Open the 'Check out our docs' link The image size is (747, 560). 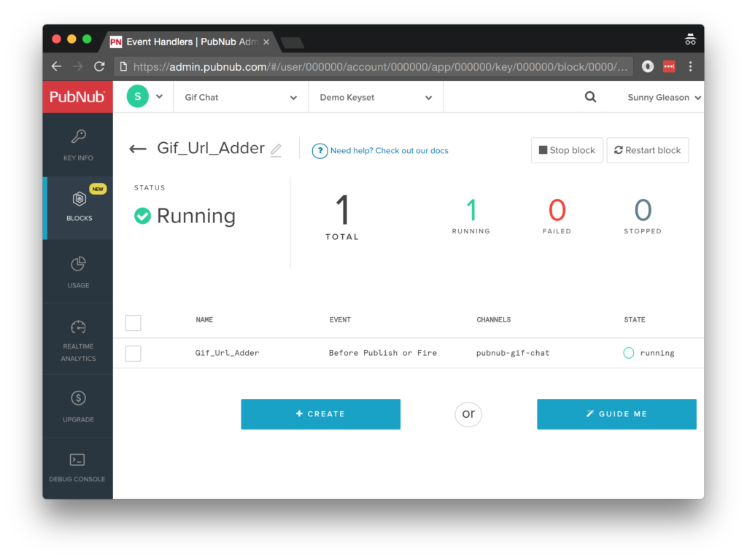pyautogui.click(x=389, y=151)
